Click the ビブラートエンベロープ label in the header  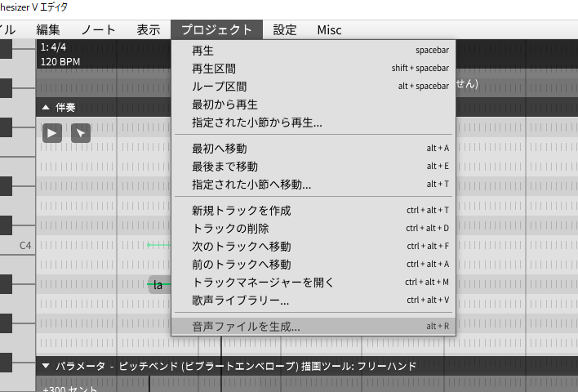coord(239,366)
